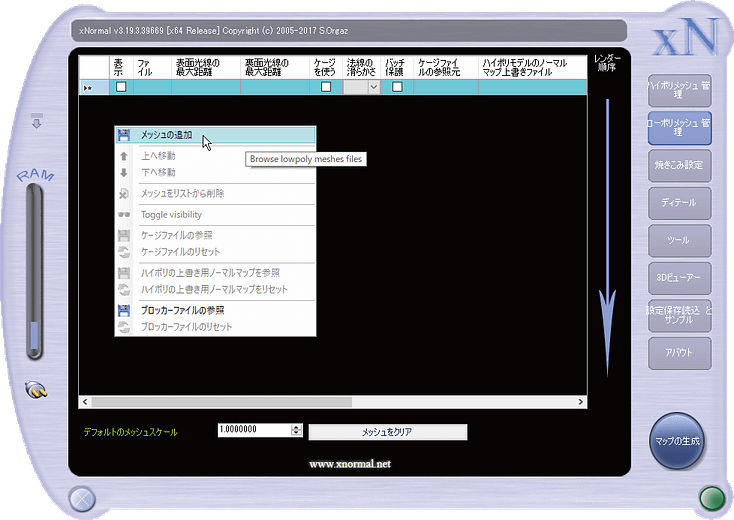Click the new-row marker in first column

click(x=94, y=87)
